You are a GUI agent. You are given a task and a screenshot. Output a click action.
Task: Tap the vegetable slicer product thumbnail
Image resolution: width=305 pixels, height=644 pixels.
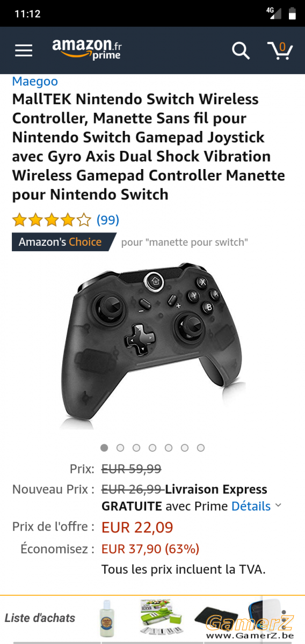[x=161, y=618]
